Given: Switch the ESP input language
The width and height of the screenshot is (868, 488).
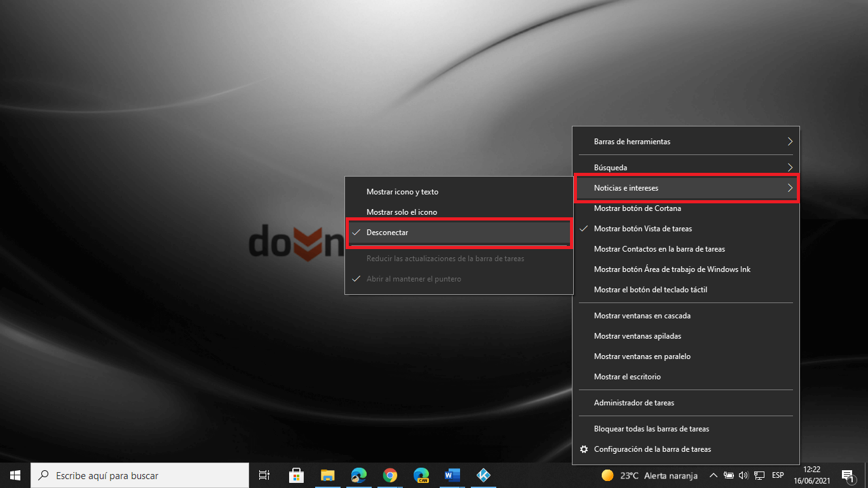Looking at the screenshot, I should pos(778,475).
